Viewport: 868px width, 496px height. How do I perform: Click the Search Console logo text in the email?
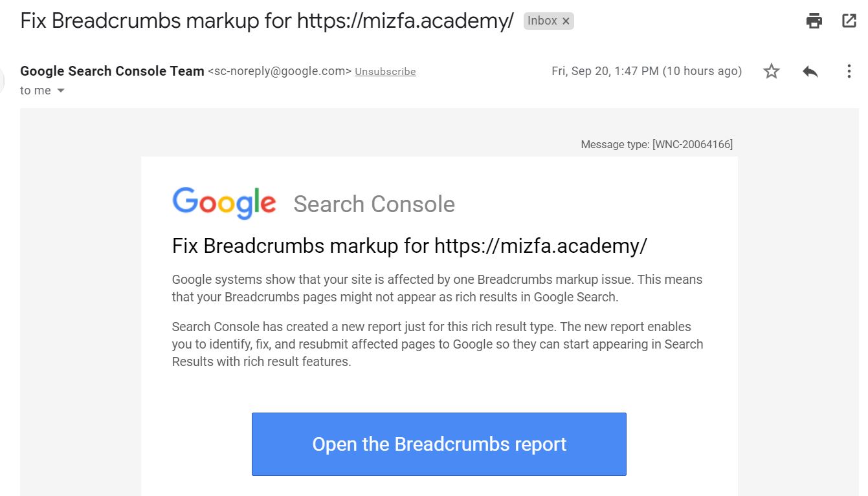coord(374,204)
